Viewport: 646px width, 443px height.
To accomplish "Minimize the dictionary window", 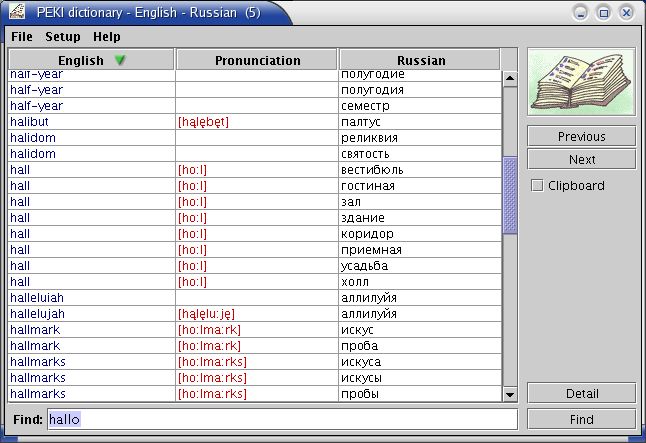I will tap(582, 13).
